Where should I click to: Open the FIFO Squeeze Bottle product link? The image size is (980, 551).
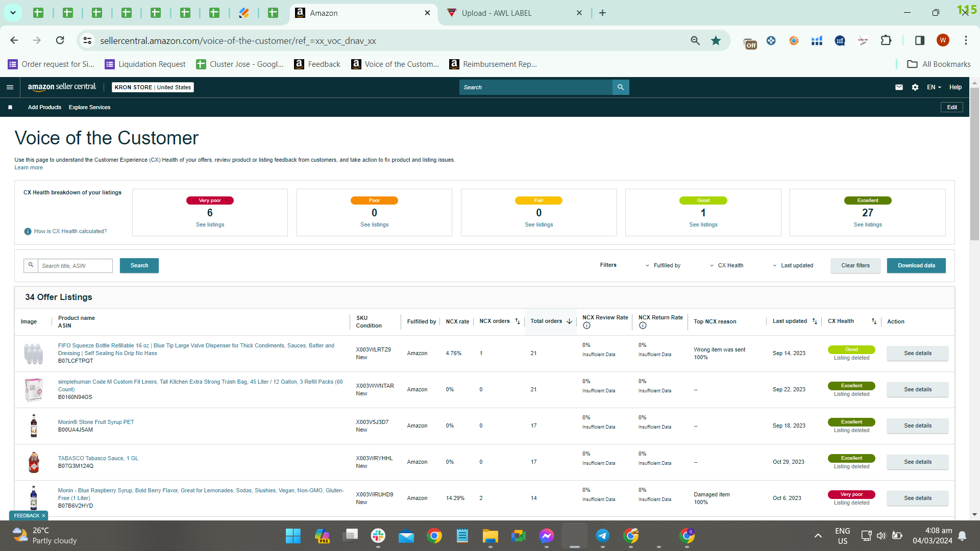pyautogui.click(x=196, y=349)
